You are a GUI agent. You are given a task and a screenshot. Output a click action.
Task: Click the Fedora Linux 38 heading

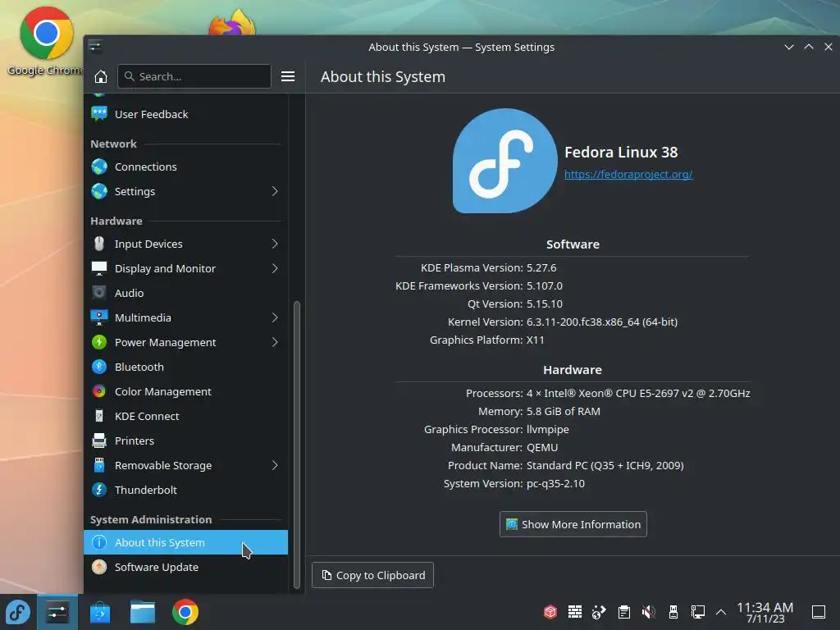[x=622, y=152]
